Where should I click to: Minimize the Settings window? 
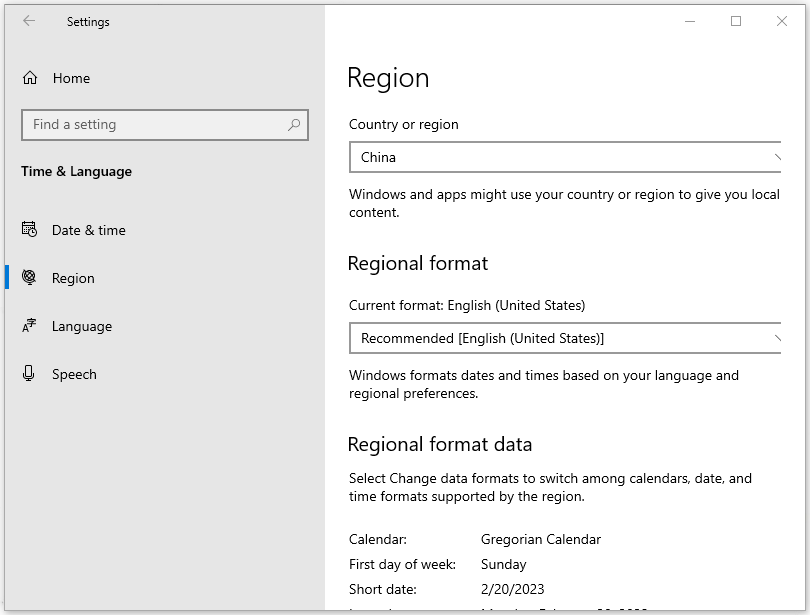pyautogui.click(x=690, y=21)
